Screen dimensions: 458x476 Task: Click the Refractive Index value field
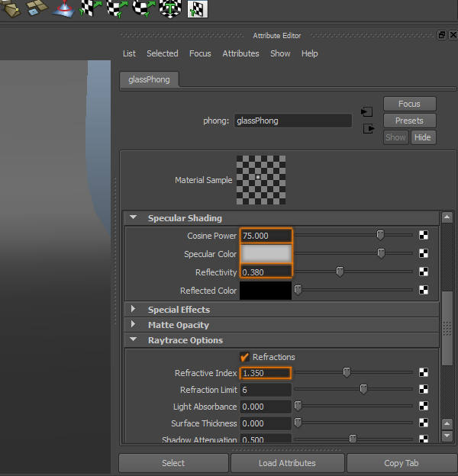point(266,373)
